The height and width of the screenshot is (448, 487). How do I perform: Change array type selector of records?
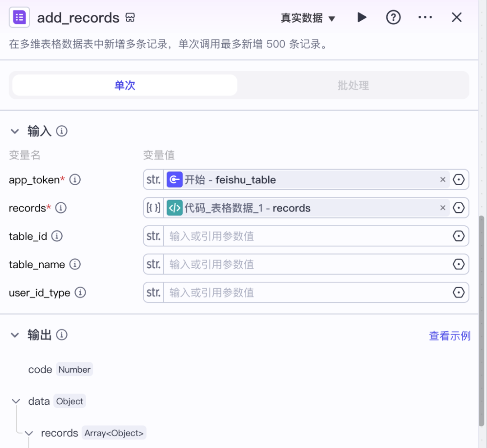(153, 208)
